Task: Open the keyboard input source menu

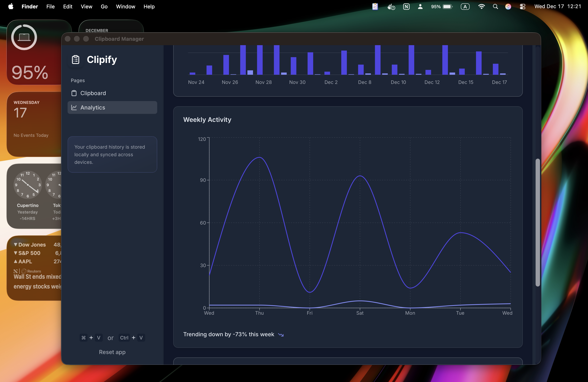Action: click(x=465, y=7)
